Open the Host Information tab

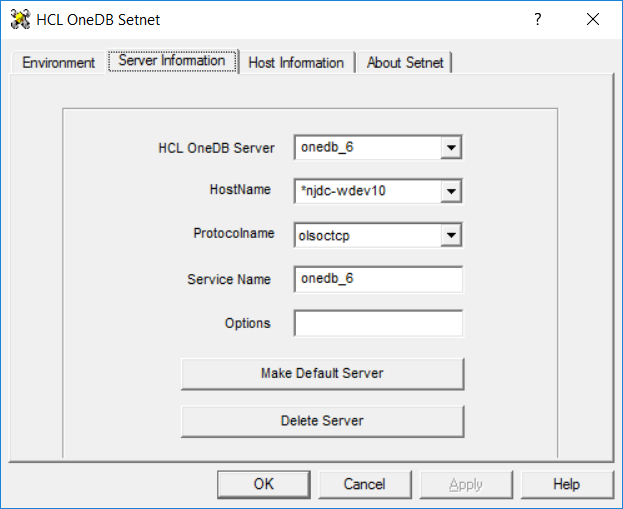pyautogui.click(x=296, y=63)
